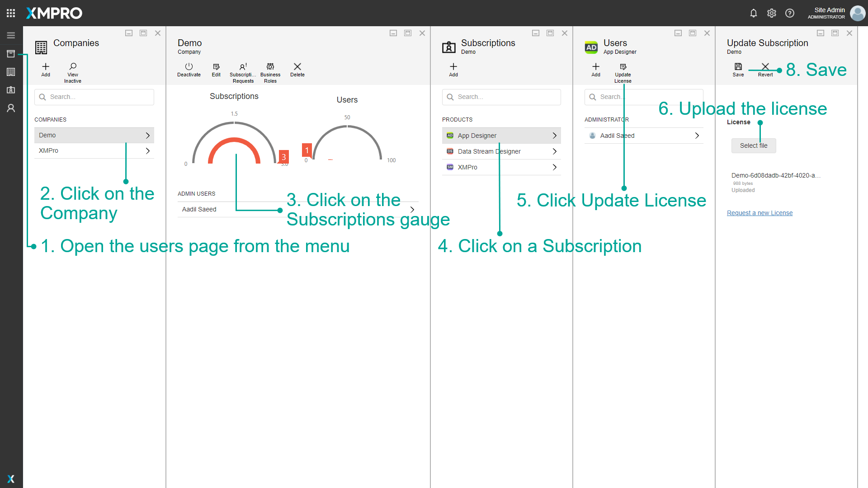Open the Companies icon in sidebar
The image size is (868, 488).
[11, 72]
